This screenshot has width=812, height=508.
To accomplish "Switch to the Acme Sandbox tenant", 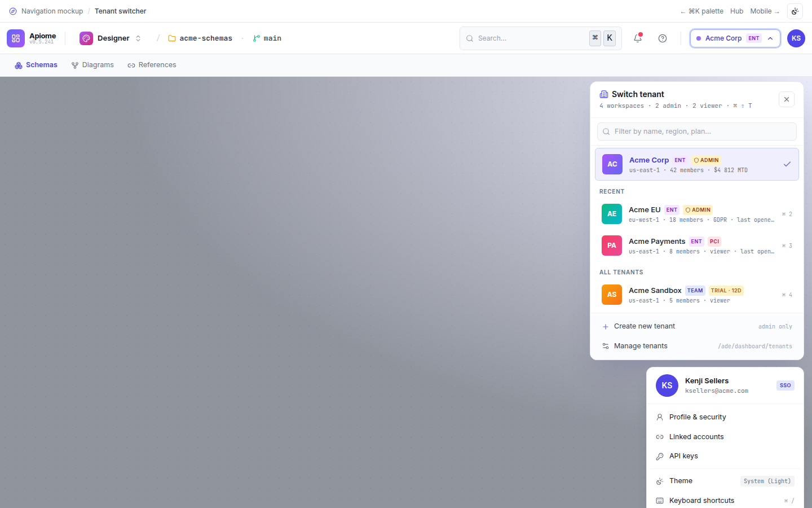I will pyautogui.click(x=697, y=295).
